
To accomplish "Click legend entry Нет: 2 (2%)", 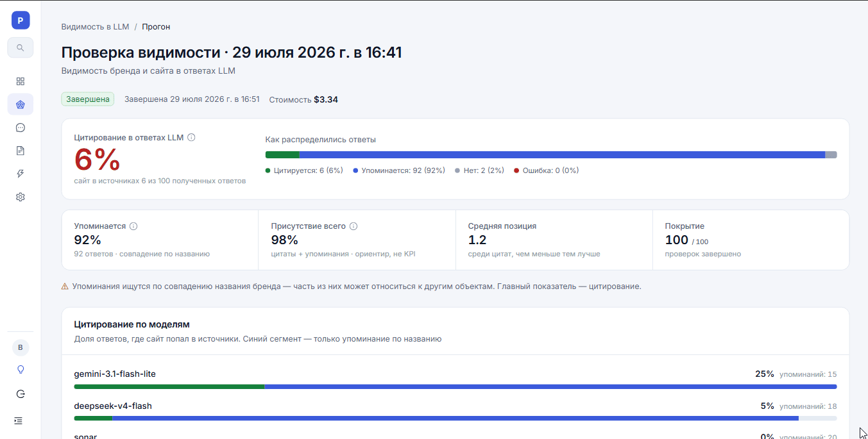I will click(x=479, y=170).
